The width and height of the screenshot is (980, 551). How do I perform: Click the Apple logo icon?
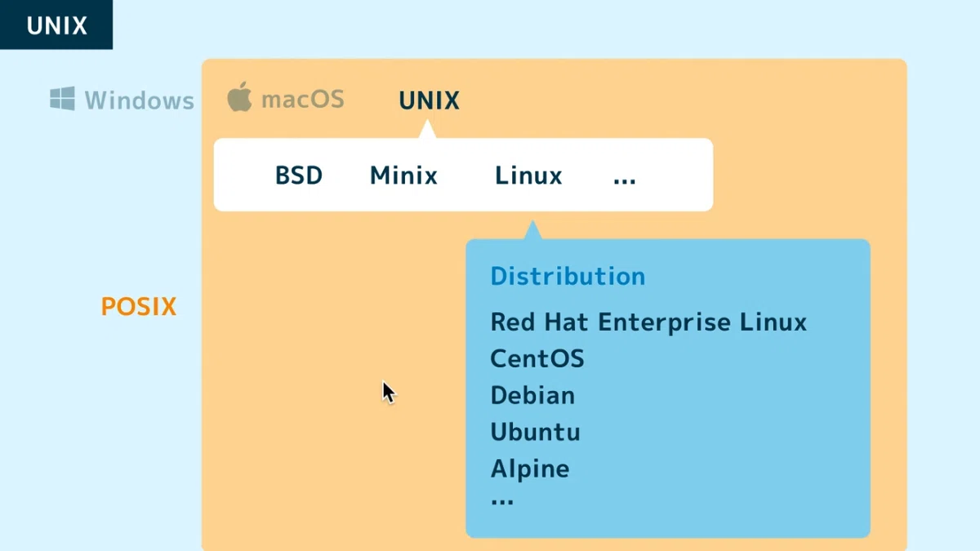[x=239, y=98]
